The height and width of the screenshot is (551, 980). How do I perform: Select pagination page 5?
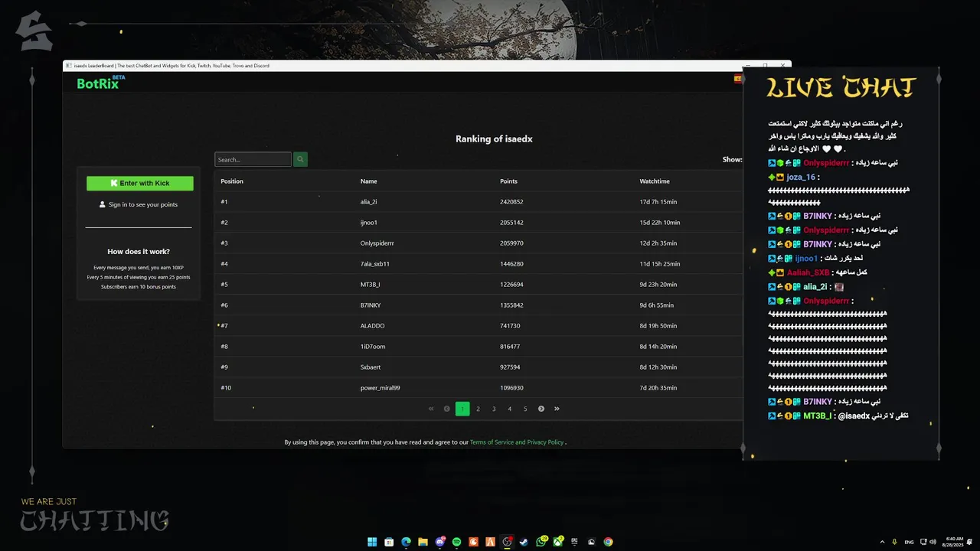pyautogui.click(x=525, y=409)
